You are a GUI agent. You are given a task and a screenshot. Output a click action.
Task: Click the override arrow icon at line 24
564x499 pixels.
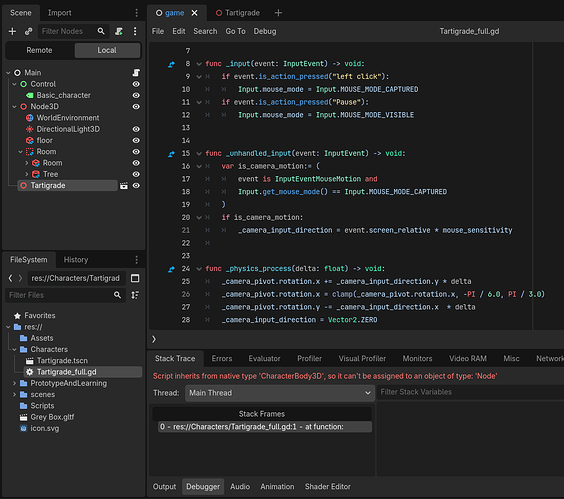point(171,269)
